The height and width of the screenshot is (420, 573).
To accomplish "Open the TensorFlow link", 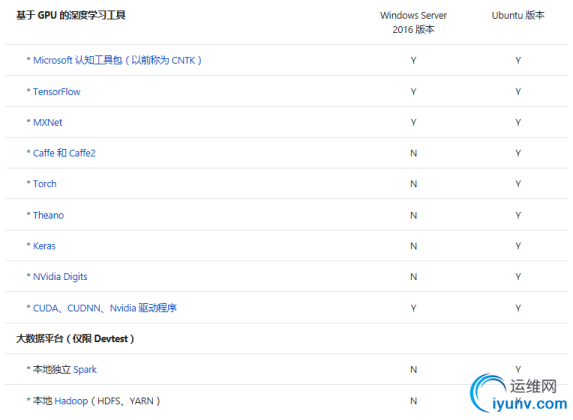I will [x=57, y=92].
